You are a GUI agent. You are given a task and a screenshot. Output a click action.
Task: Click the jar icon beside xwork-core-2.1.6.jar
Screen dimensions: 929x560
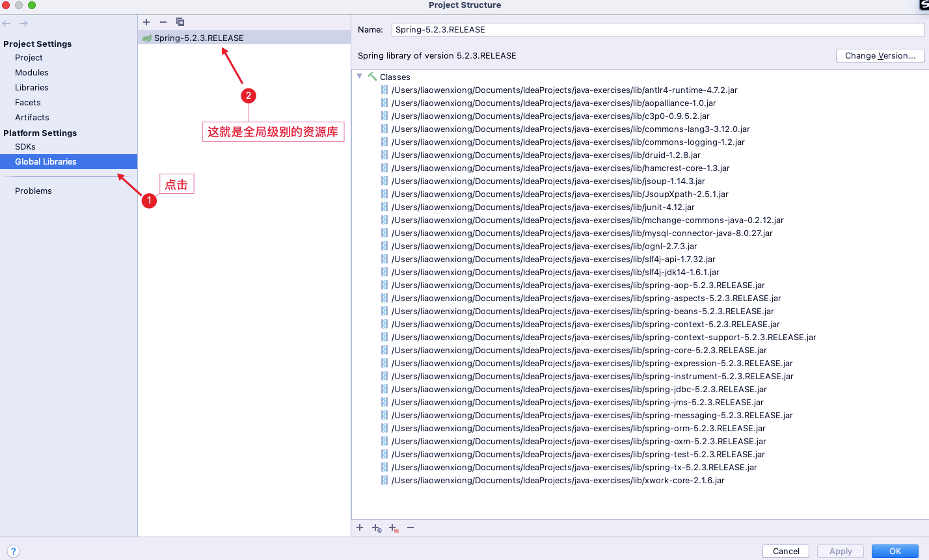point(384,481)
